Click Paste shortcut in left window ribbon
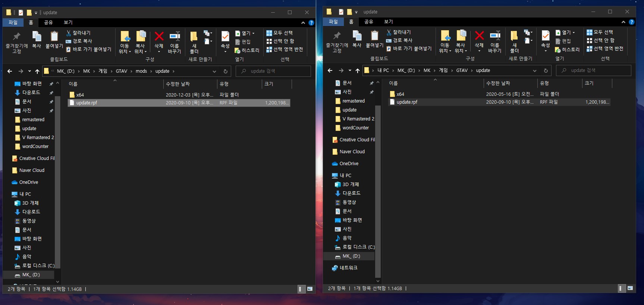644x305 pixels. click(x=89, y=49)
